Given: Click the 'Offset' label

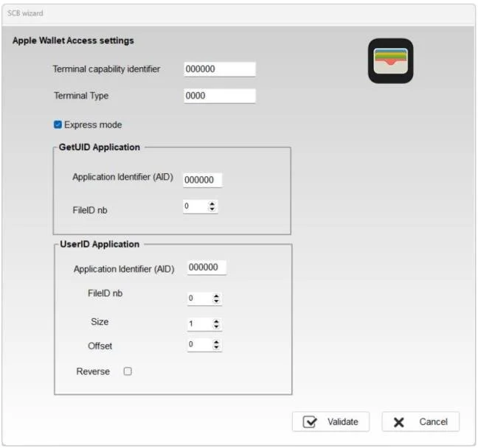Looking at the screenshot, I should pos(100,346).
